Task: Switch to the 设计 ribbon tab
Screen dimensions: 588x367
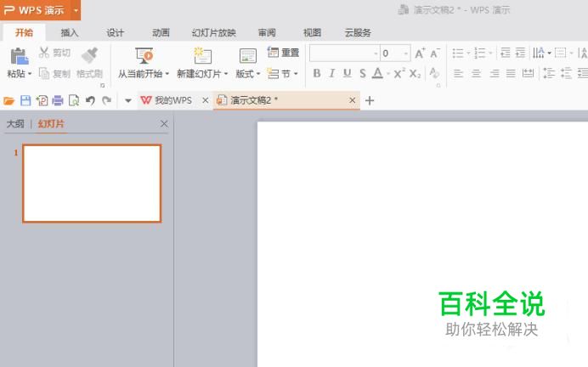Action: (x=115, y=33)
